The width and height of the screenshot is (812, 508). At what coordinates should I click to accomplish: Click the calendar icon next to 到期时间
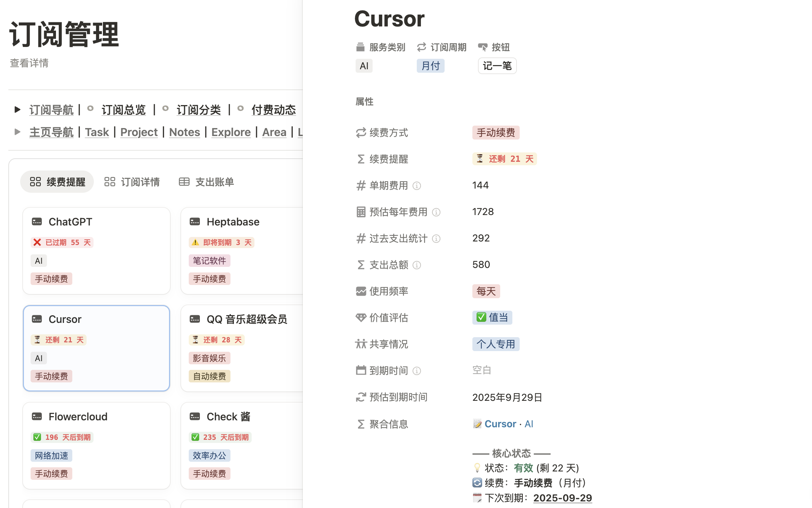click(x=361, y=371)
